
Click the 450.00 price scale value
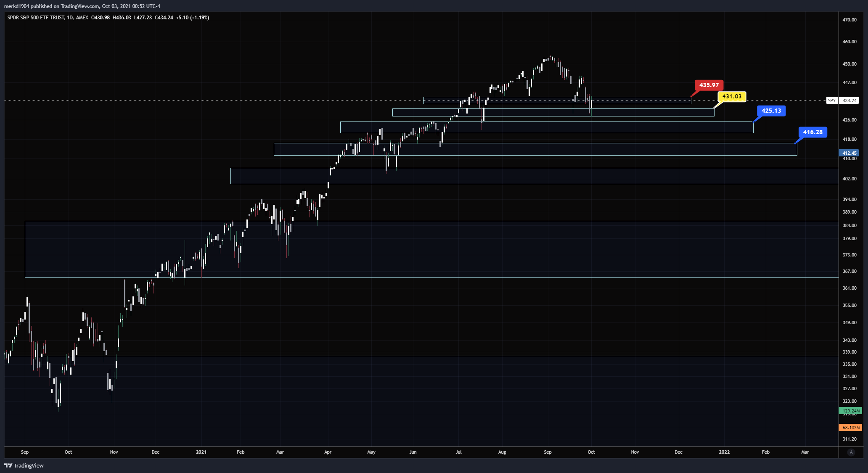click(x=849, y=64)
